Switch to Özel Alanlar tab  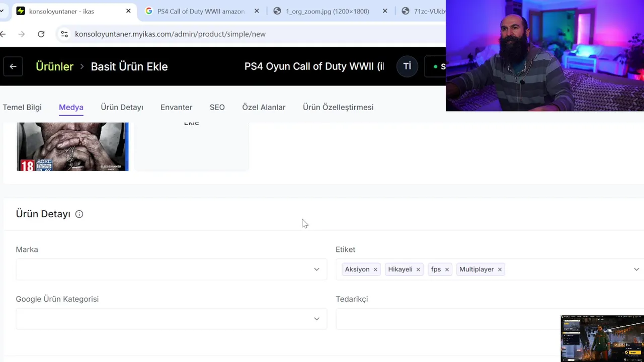coord(264,107)
